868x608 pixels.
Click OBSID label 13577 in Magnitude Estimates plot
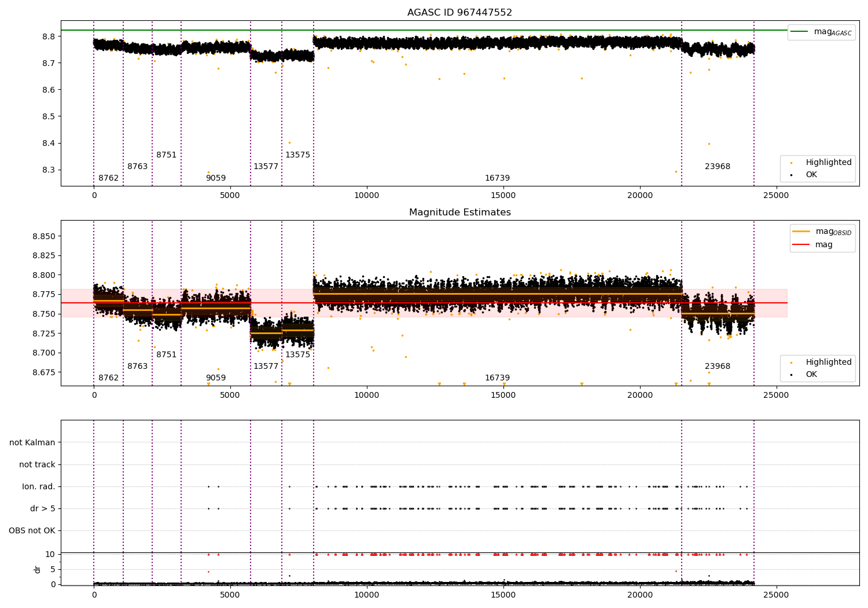click(x=266, y=366)
